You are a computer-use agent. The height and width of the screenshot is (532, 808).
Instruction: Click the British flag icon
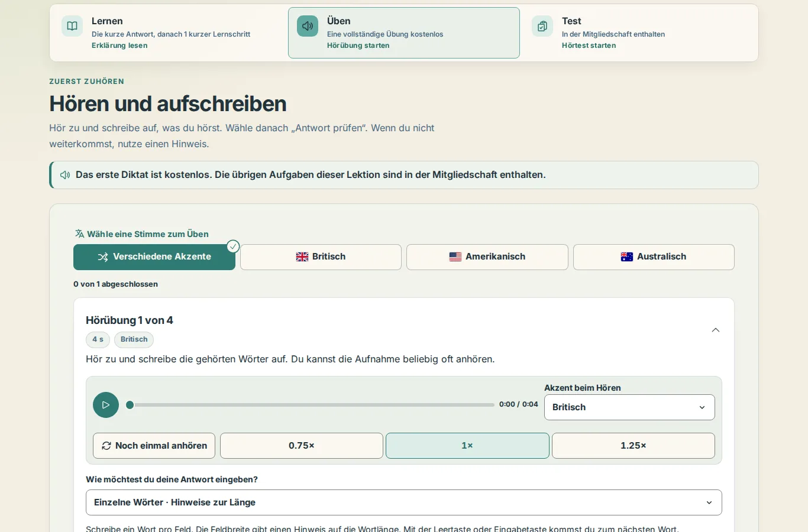point(302,257)
